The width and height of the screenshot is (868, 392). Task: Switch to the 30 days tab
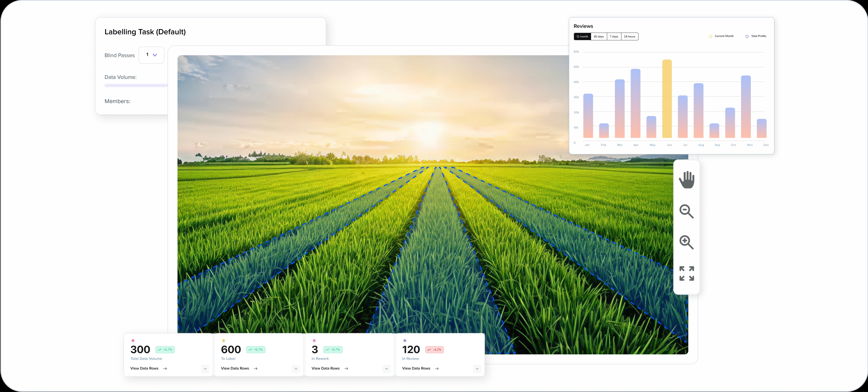[599, 36]
